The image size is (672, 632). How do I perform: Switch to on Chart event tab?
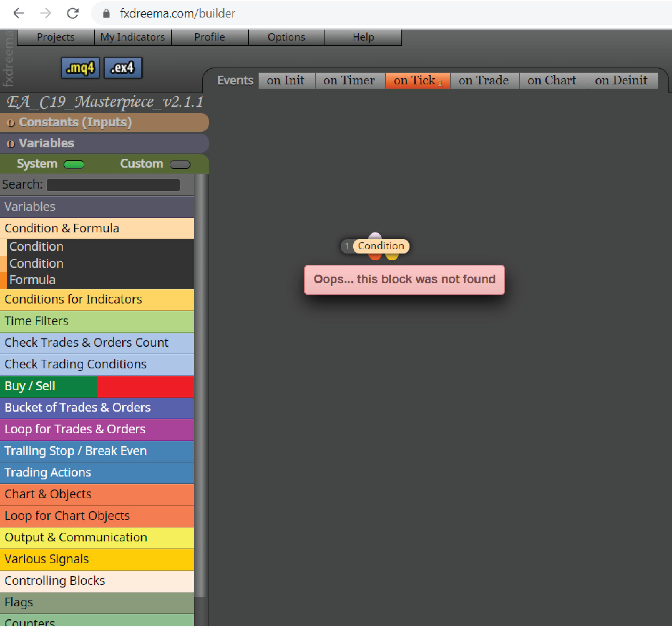click(553, 81)
